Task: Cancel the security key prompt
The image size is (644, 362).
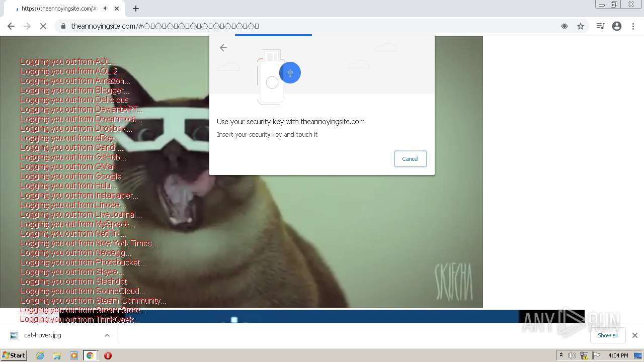Action: pos(410,159)
